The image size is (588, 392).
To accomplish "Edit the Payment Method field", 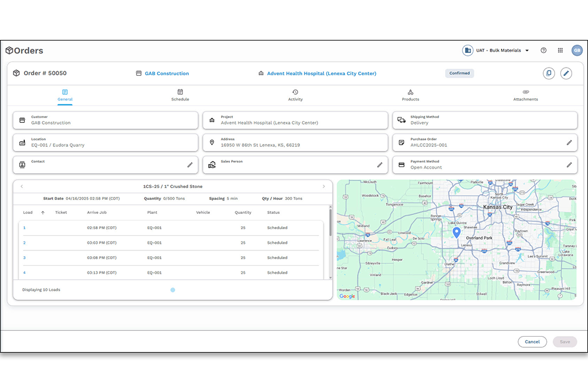I will point(569,165).
